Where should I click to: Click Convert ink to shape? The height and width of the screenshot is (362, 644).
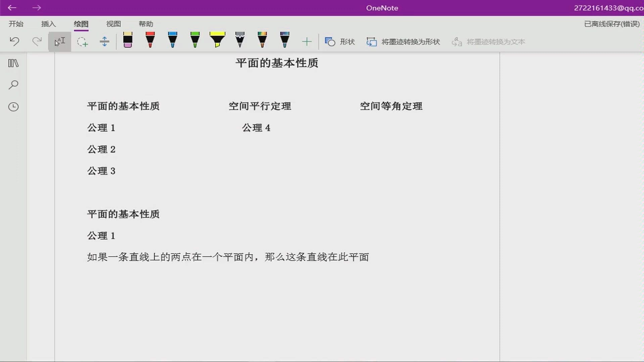403,42
